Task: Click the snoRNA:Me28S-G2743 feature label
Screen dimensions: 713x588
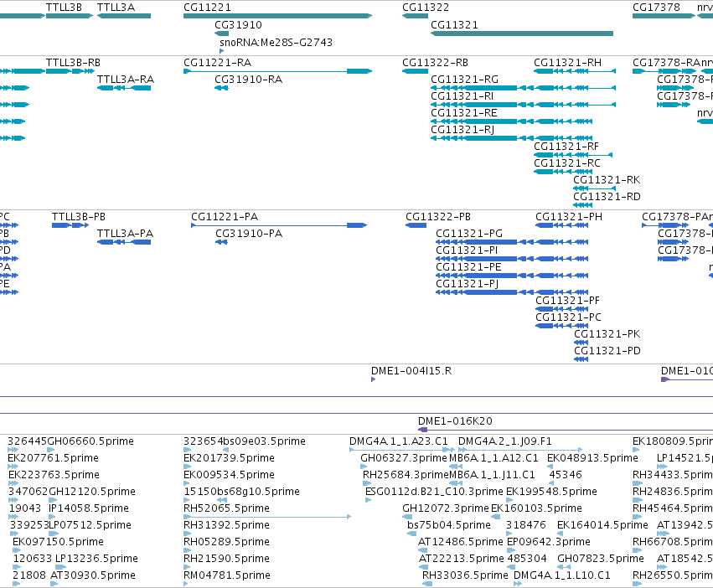Action: click(x=276, y=42)
